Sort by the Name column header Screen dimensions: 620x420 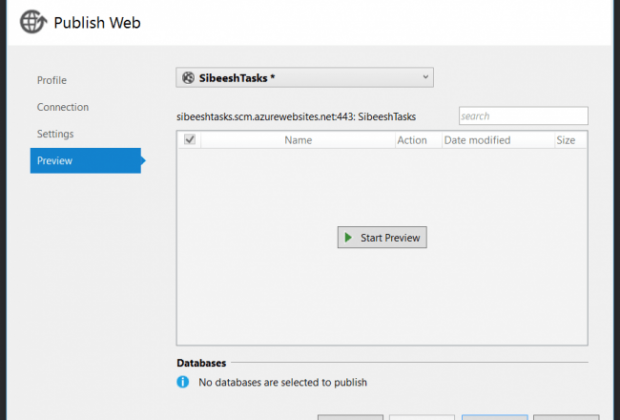298,140
